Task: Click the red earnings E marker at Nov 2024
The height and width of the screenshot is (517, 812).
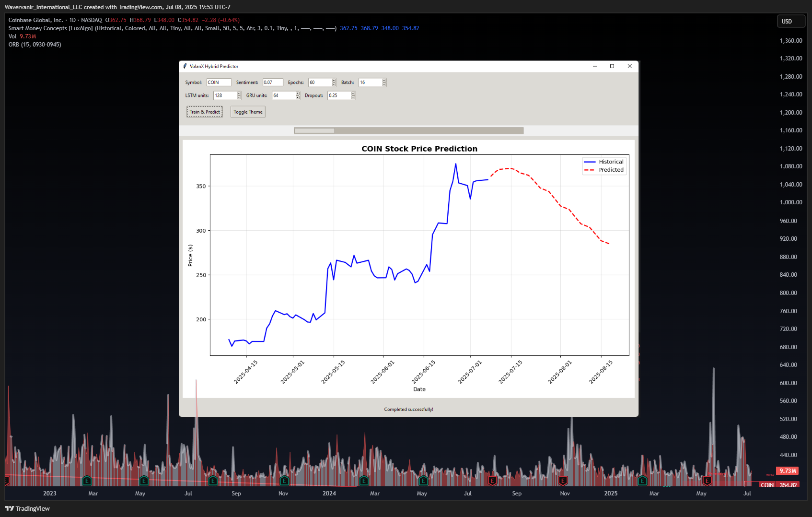Action: (563, 481)
